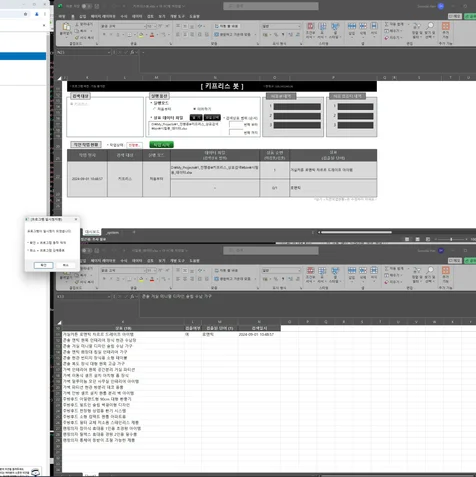Open the Page Layout ribbon tab in upper Excel
476x477 pixels.
(x=103, y=16)
